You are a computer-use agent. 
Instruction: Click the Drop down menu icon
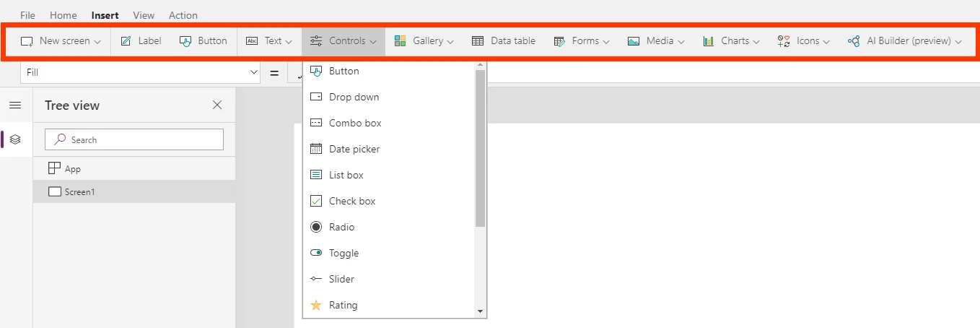pos(316,97)
